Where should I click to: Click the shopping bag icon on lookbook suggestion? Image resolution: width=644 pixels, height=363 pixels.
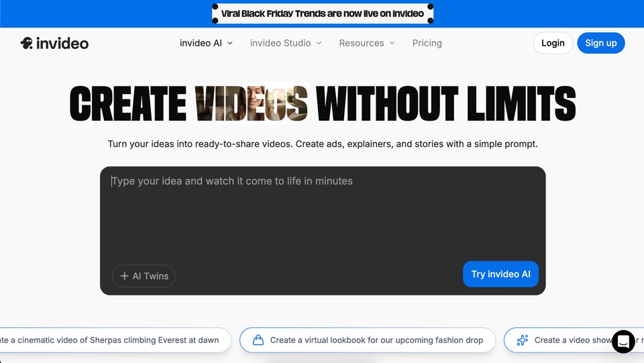click(258, 340)
